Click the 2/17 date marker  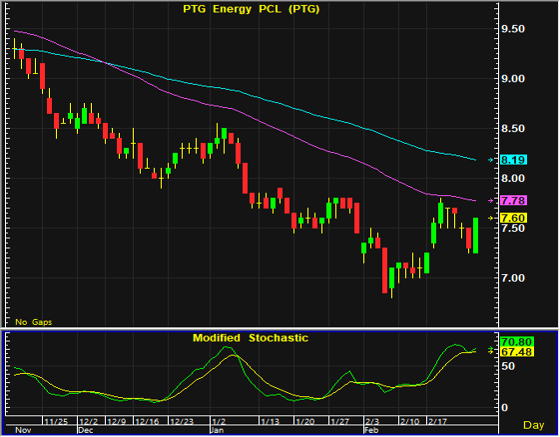tap(437, 421)
